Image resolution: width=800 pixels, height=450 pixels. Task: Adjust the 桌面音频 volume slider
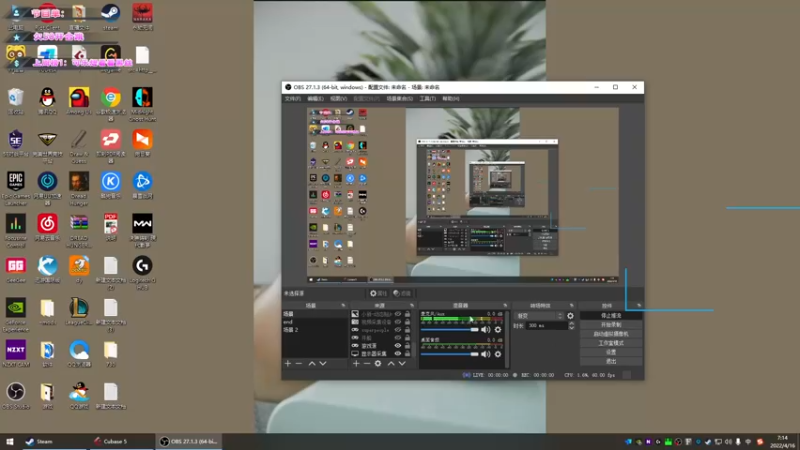coord(449,354)
